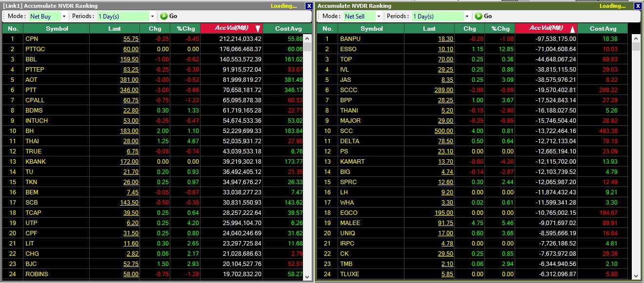Click the Symbol column header in Net Buy panel
Image resolution: width=644 pixels, height=283 pixels.
(57, 28)
